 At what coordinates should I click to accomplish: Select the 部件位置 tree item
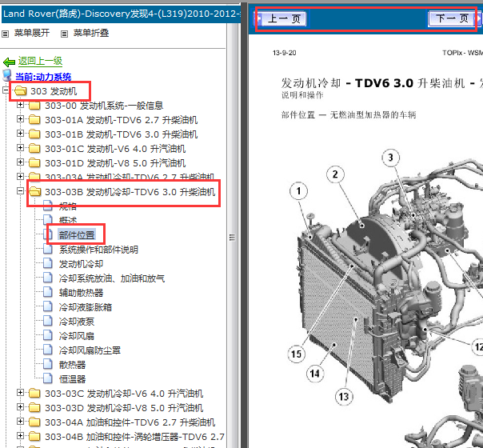click(x=77, y=235)
